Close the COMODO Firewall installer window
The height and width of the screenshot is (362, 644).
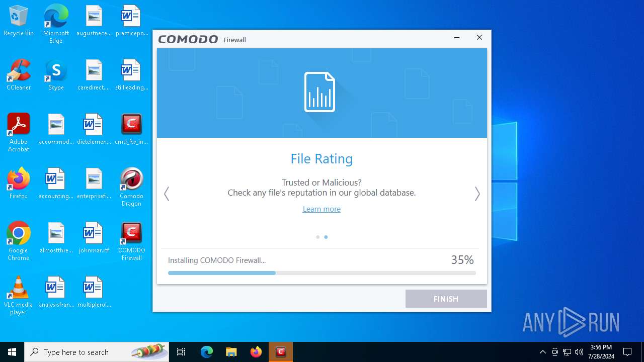[x=479, y=38]
